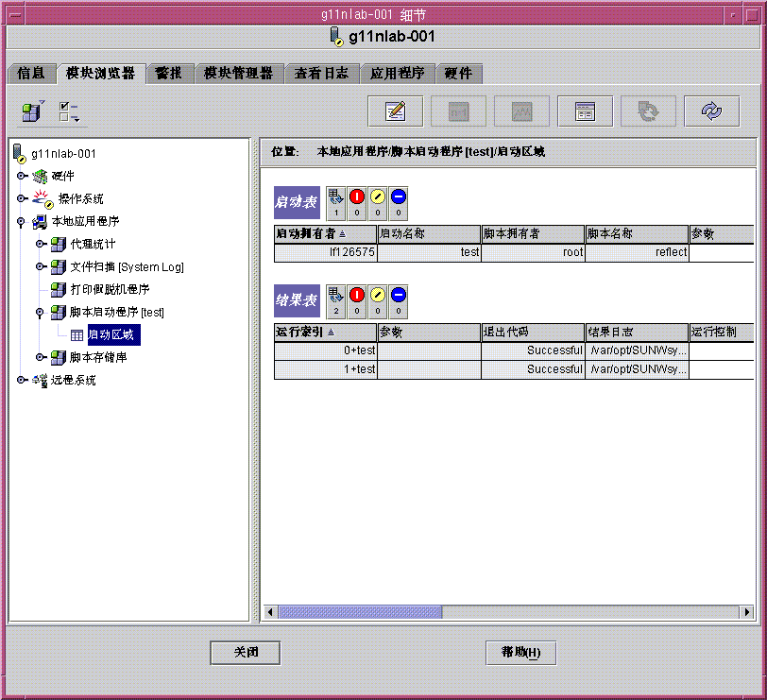Open the checklist view options icon
The height and width of the screenshot is (700, 767).
[69, 112]
